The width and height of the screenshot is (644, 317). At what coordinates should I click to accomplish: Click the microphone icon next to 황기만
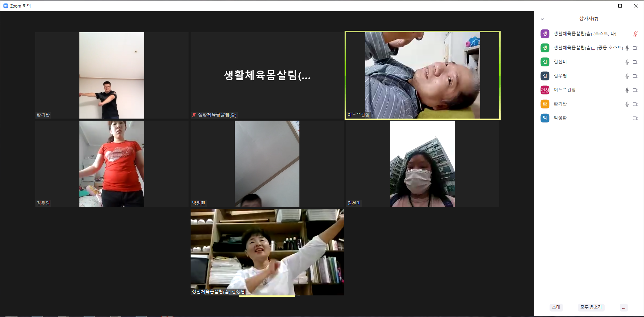pyautogui.click(x=627, y=104)
